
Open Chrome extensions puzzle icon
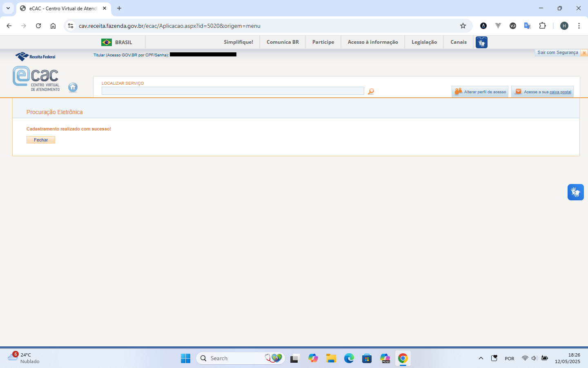(x=542, y=26)
